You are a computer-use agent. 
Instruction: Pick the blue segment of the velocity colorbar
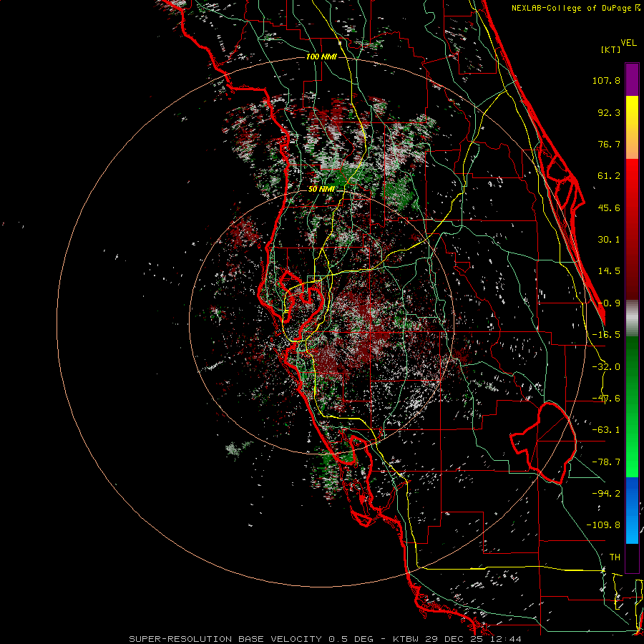(x=632, y=510)
